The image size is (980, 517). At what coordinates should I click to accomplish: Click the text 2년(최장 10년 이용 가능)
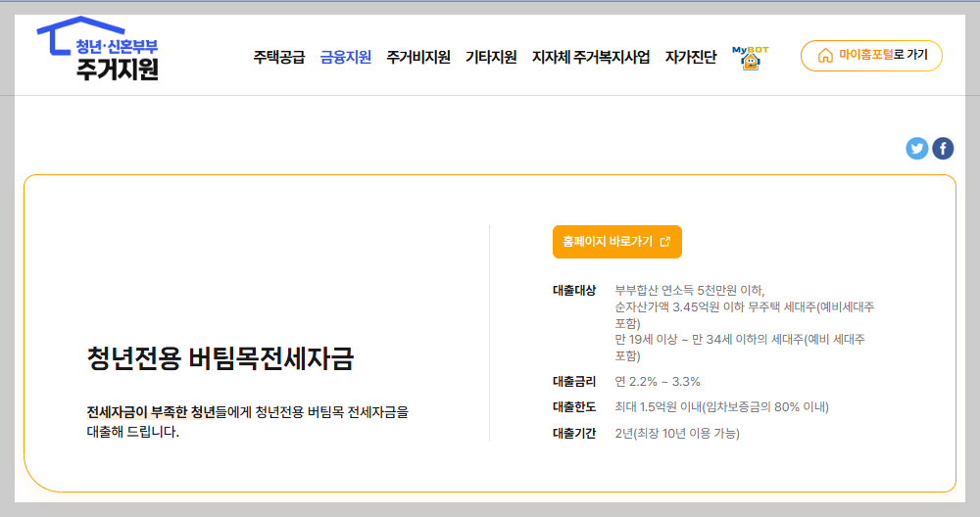click(x=677, y=434)
